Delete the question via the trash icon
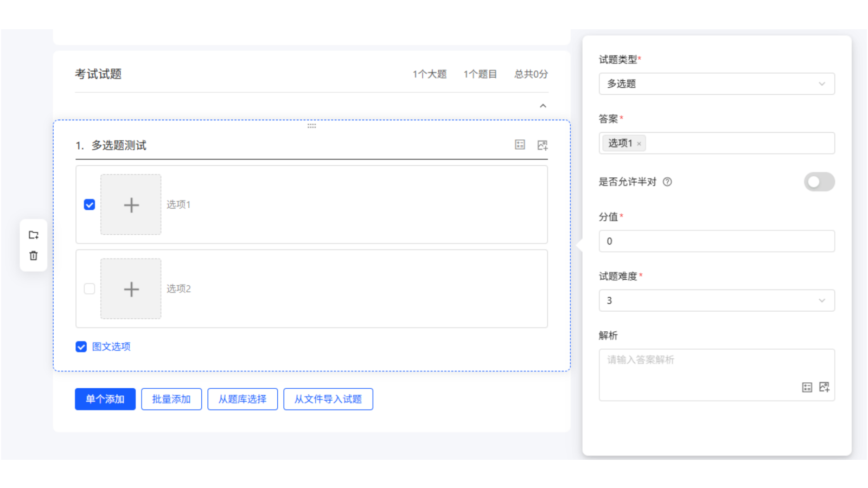Image resolution: width=868 pixels, height=488 pixels. pos(33,255)
